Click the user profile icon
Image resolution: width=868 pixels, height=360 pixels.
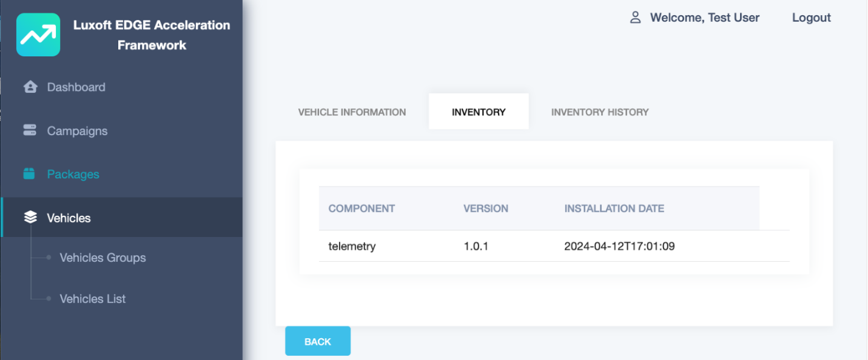click(x=635, y=18)
